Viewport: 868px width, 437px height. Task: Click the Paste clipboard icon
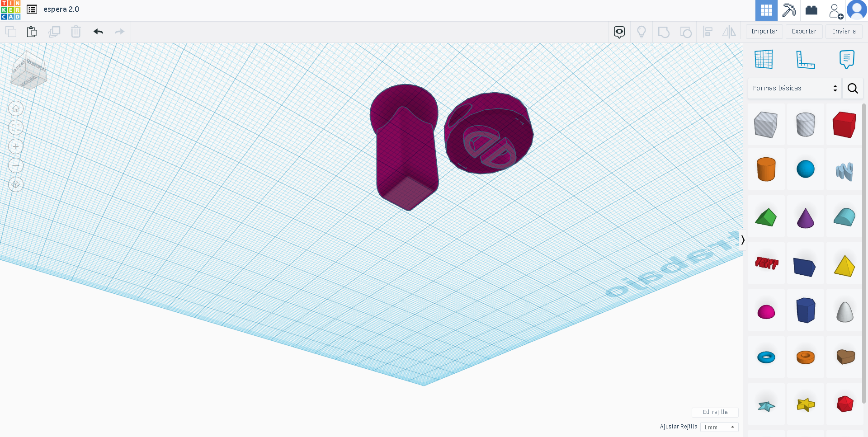click(32, 32)
